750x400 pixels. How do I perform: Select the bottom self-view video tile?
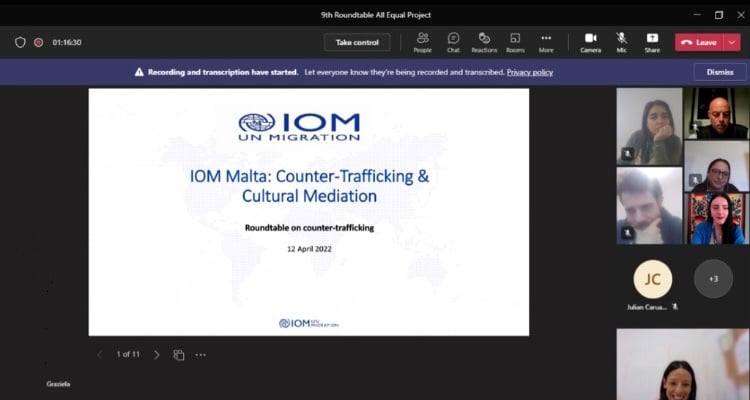click(683, 364)
